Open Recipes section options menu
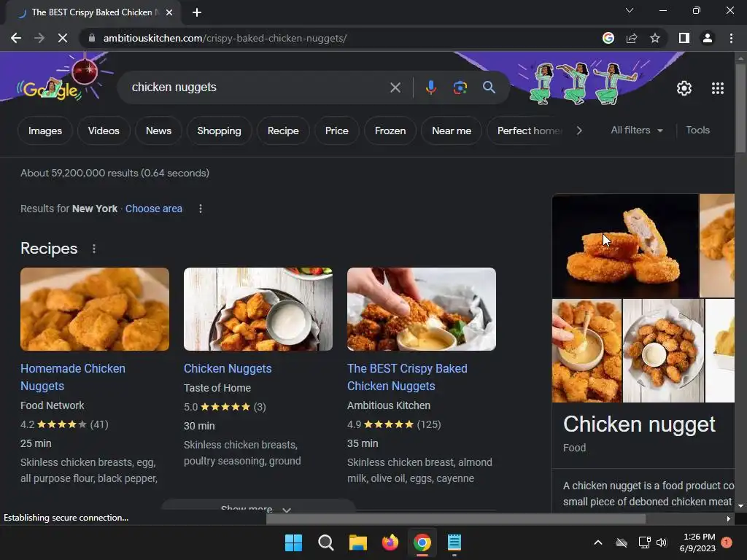This screenshot has height=560, width=747. [94, 249]
